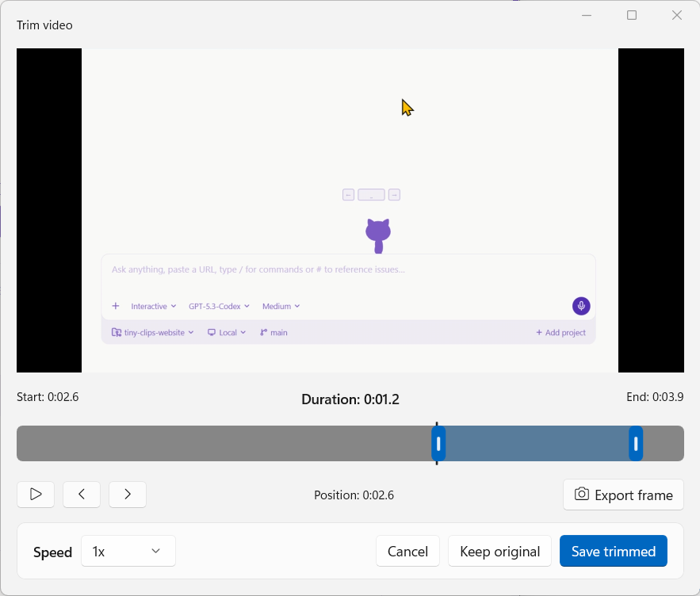Open the Local dropdown in preview
Viewport: 700px width, 596px height.
coord(227,333)
